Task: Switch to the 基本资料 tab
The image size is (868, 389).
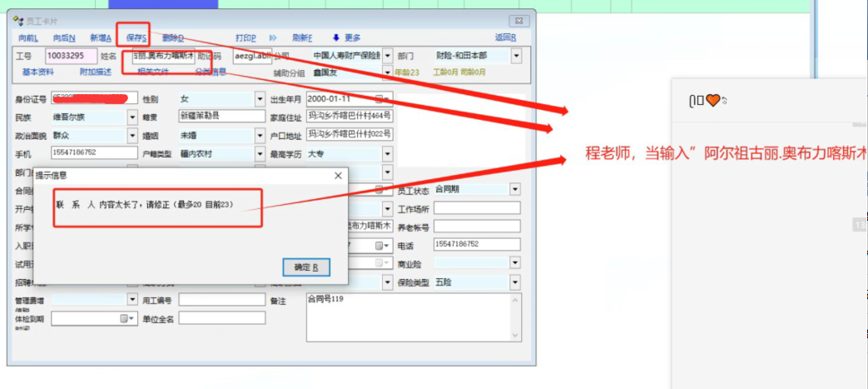Action: click(37, 72)
